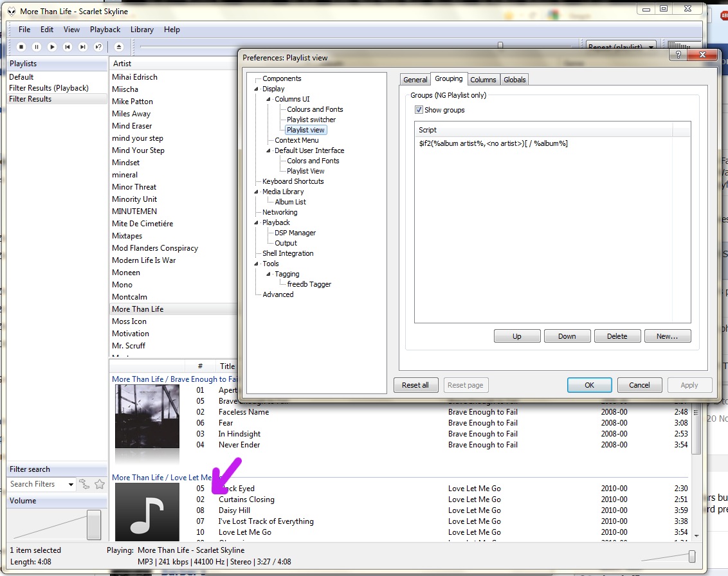Open the Library menu
Viewport: 728px width, 576px height.
click(x=142, y=30)
